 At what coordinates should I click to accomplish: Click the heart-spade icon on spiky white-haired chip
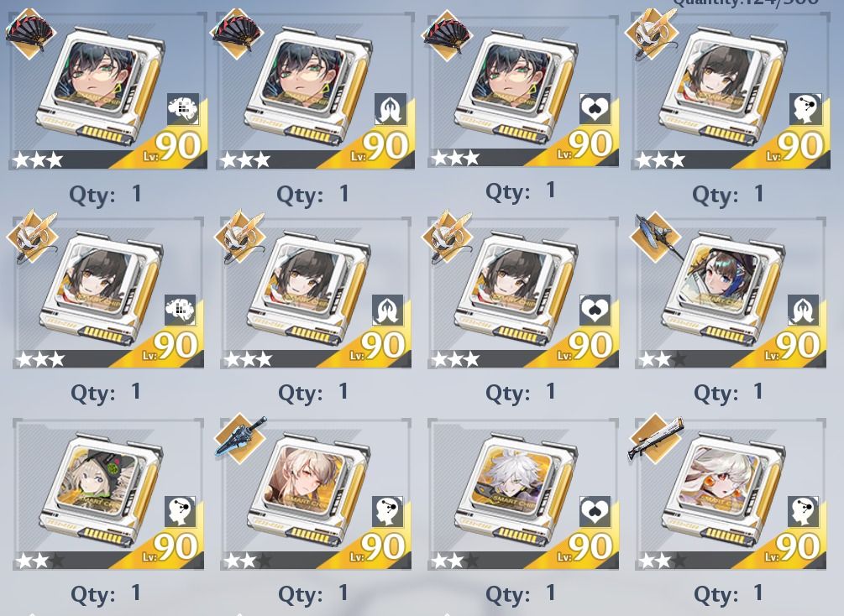click(x=595, y=512)
